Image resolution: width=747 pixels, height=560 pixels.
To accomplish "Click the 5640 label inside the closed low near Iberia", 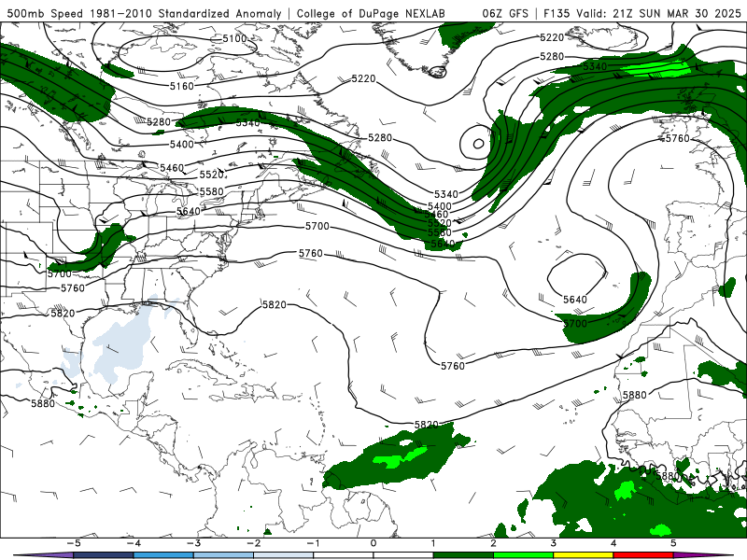I will coord(575,300).
